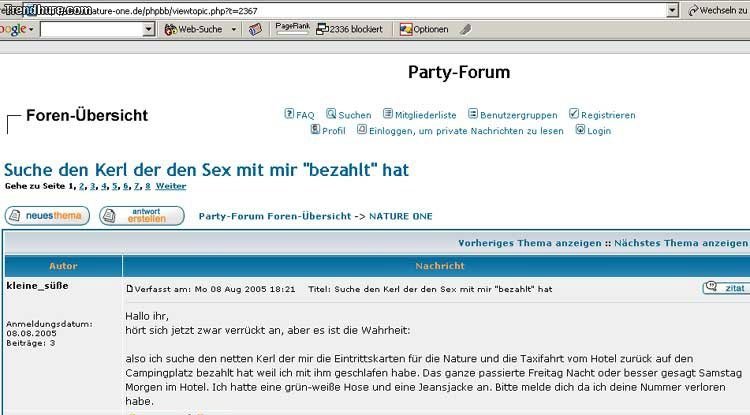Click the Registrieren link
The image size is (750, 415).
click(x=602, y=115)
